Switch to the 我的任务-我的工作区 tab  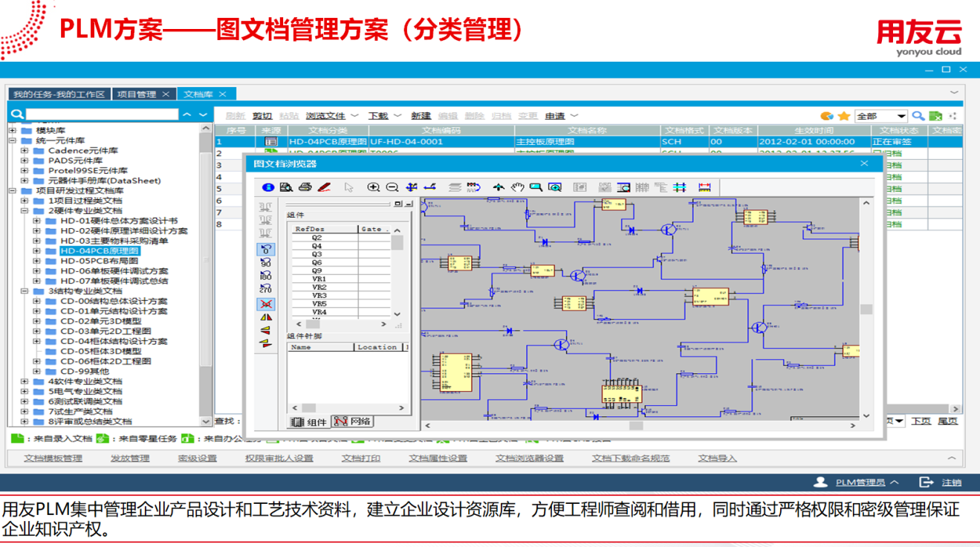pyautogui.click(x=59, y=94)
